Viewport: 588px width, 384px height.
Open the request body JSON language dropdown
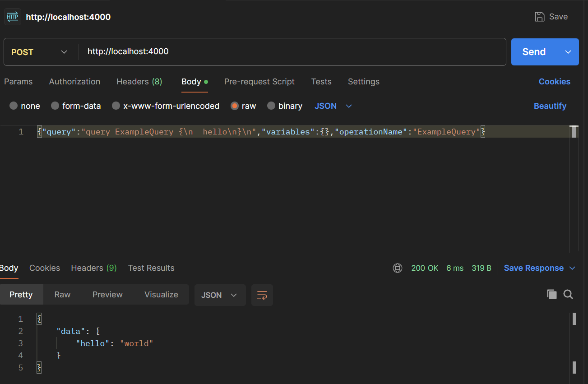click(x=333, y=106)
